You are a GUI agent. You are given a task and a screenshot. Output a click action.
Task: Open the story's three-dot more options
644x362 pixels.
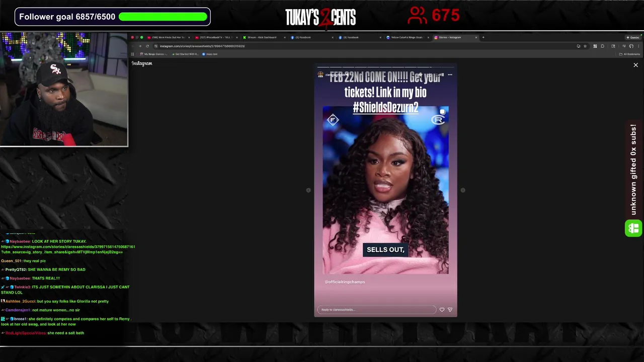tap(450, 75)
